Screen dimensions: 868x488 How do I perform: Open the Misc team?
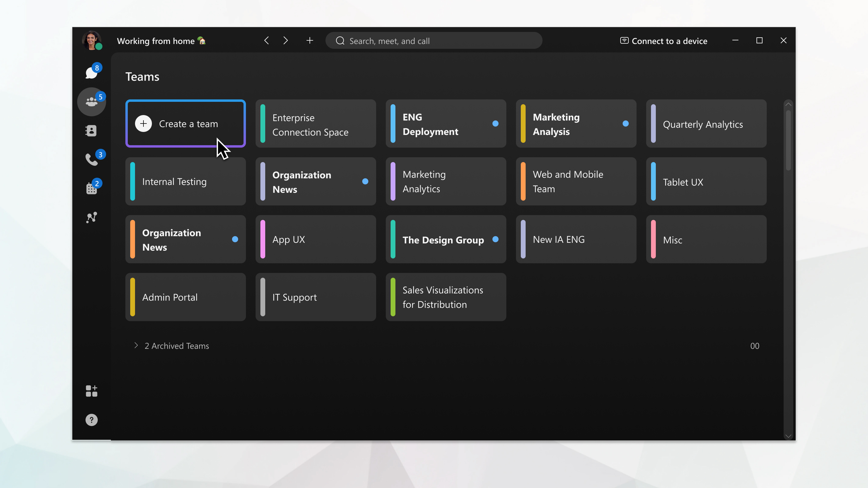706,239
